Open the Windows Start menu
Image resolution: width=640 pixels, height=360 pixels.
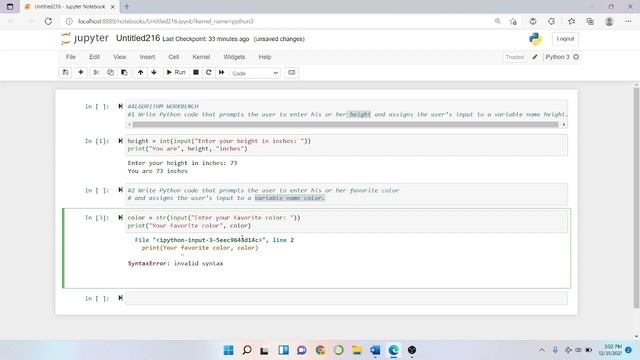(x=229, y=350)
